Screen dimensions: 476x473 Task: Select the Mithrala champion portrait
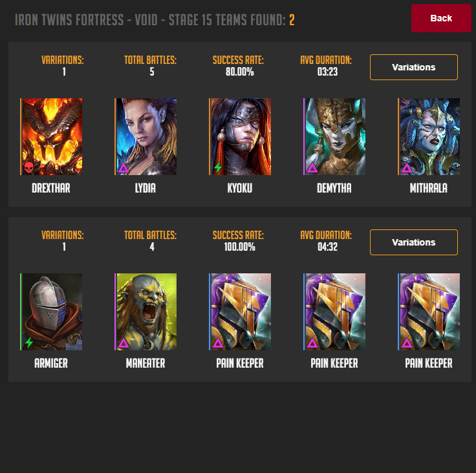(x=429, y=136)
